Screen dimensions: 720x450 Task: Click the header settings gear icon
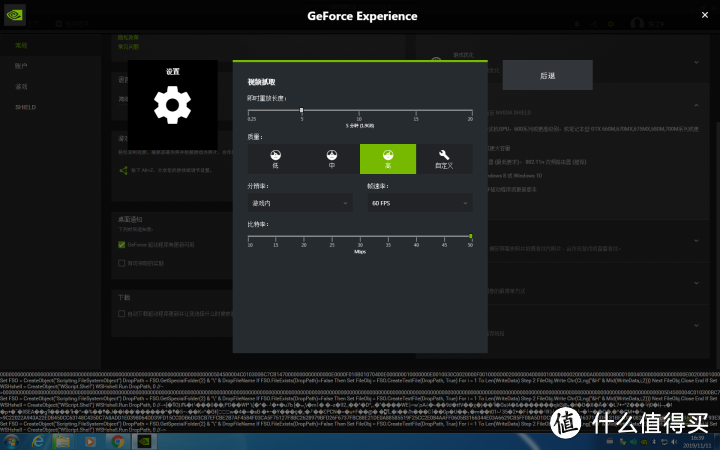click(611, 24)
